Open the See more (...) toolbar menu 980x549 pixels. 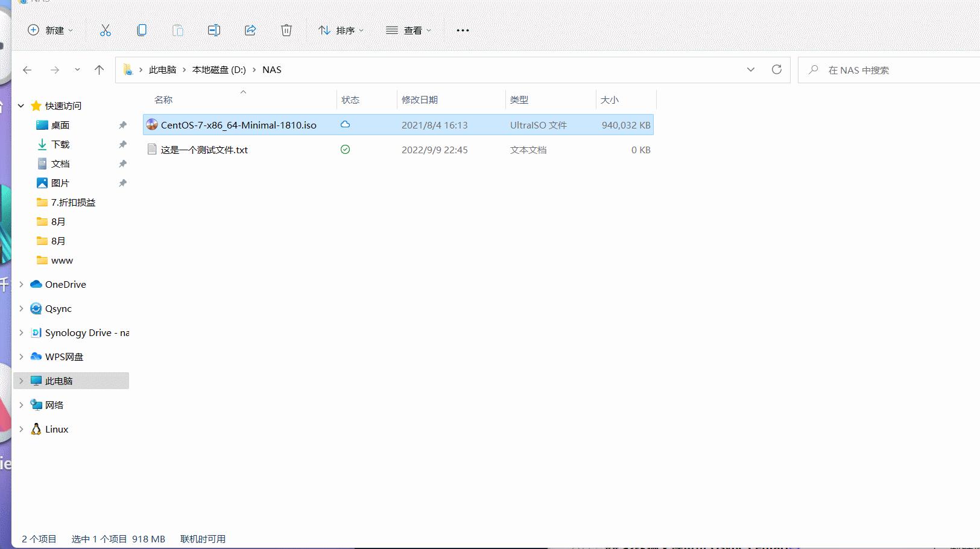462,30
